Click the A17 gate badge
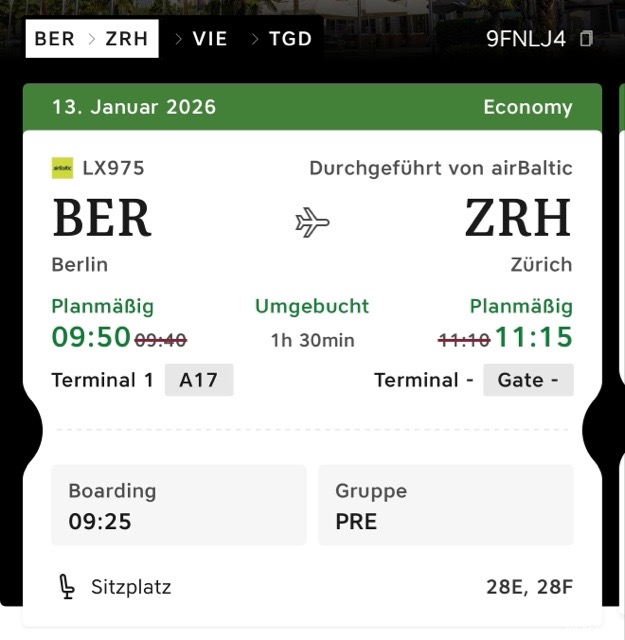The height and width of the screenshot is (640, 625). [199, 380]
